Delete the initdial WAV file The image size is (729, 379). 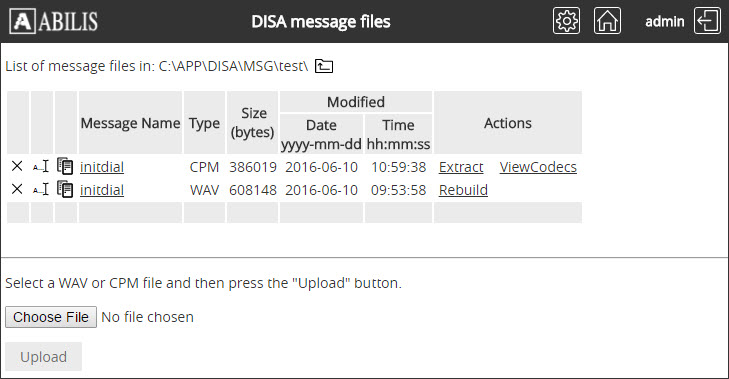17,189
